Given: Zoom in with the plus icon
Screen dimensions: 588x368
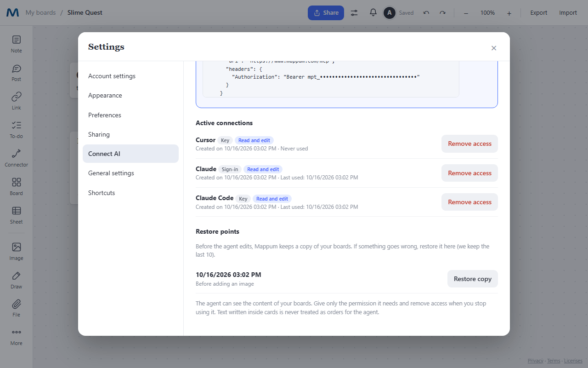Looking at the screenshot, I should [509, 13].
